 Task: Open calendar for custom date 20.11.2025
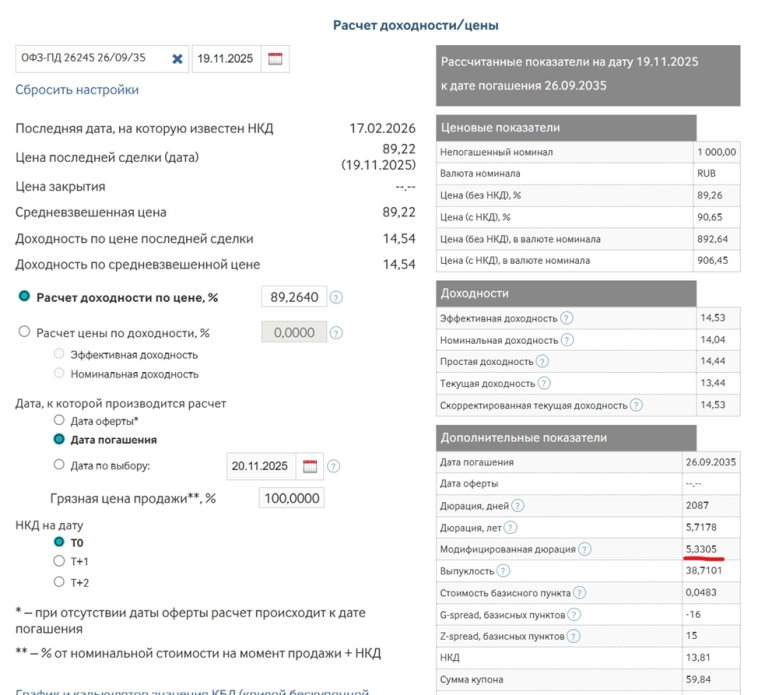[310, 466]
